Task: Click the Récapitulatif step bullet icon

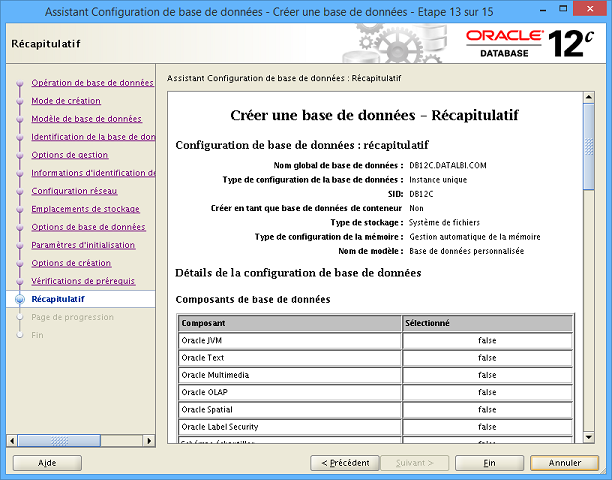Action: [x=20, y=299]
